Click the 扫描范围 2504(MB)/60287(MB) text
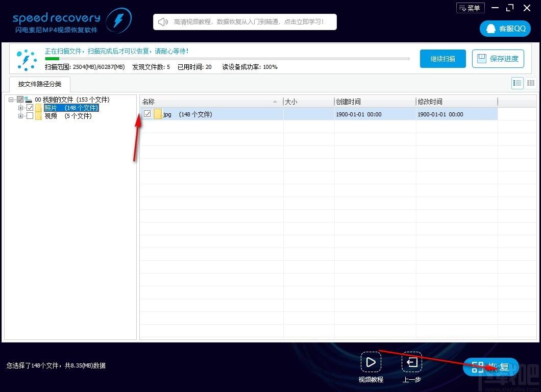 (x=85, y=67)
